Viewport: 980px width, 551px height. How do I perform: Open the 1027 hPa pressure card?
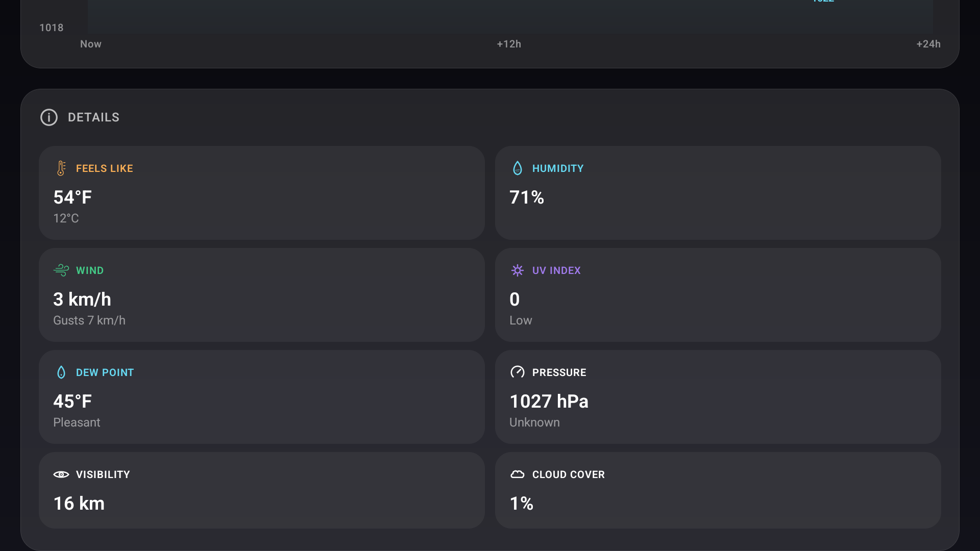(718, 397)
